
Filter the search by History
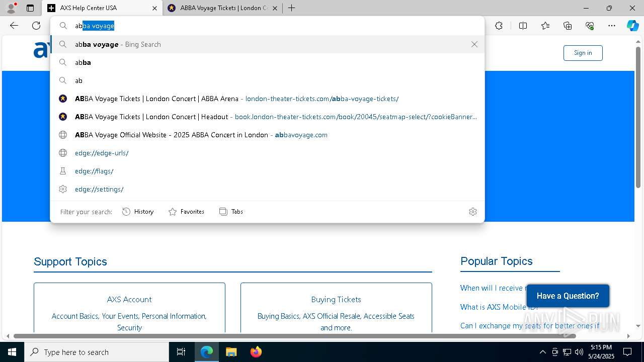coord(138,212)
